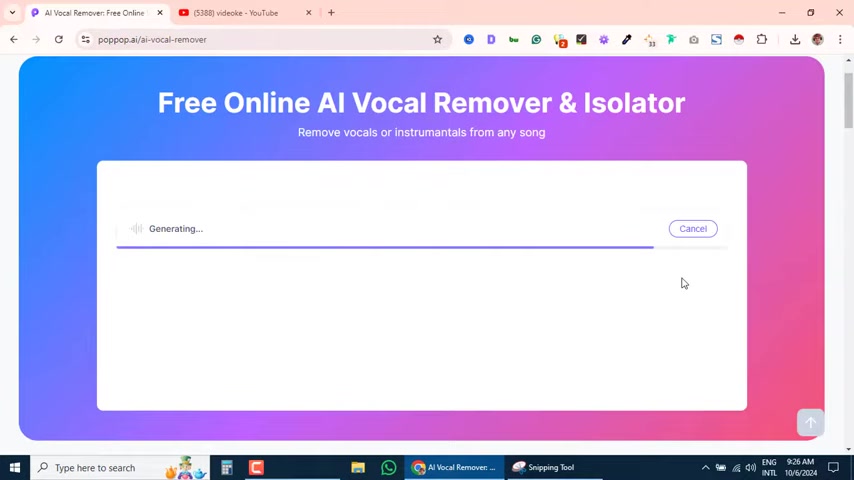Open Chrome downloads
The image size is (854, 480).
(795, 39)
